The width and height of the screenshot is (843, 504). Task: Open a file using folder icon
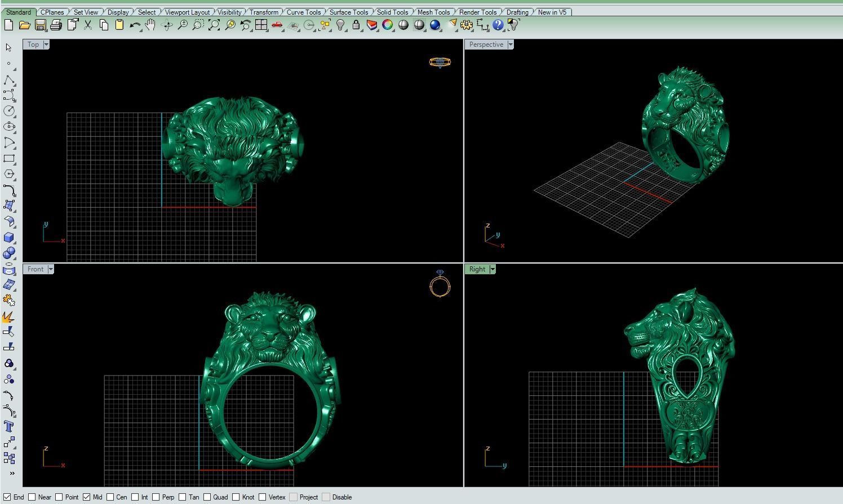coord(24,25)
